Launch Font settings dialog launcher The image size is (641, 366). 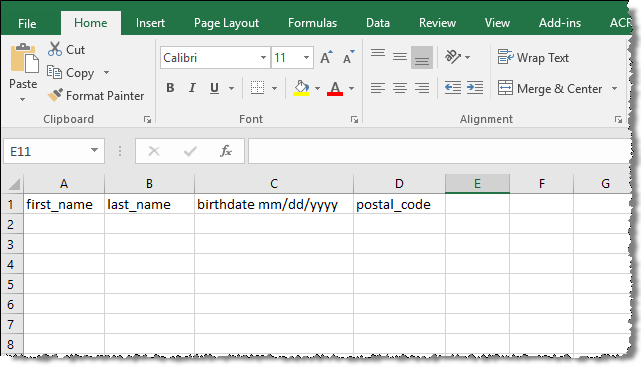(x=354, y=119)
